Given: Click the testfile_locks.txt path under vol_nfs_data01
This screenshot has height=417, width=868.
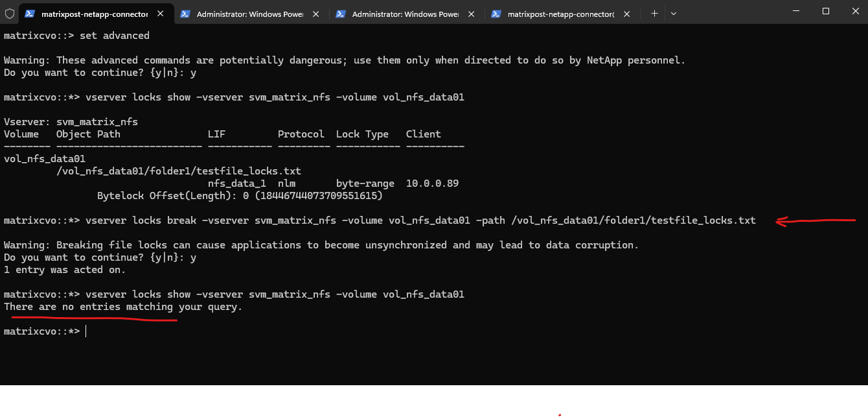Looking at the screenshot, I should [x=179, y=171].
